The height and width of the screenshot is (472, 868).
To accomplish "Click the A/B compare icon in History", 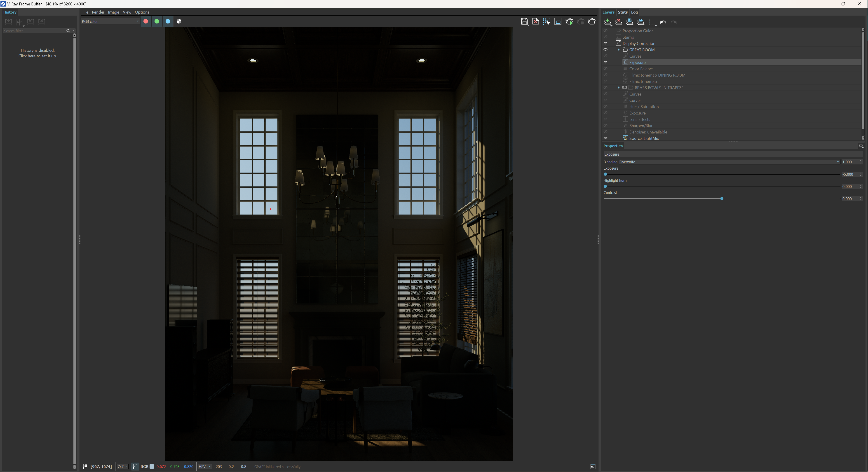I will 20,22.
